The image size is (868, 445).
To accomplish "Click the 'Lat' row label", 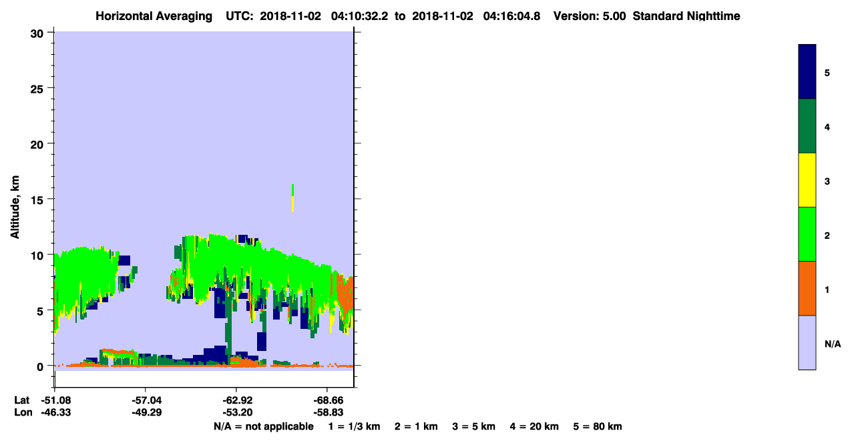I will tap(21, 400).
